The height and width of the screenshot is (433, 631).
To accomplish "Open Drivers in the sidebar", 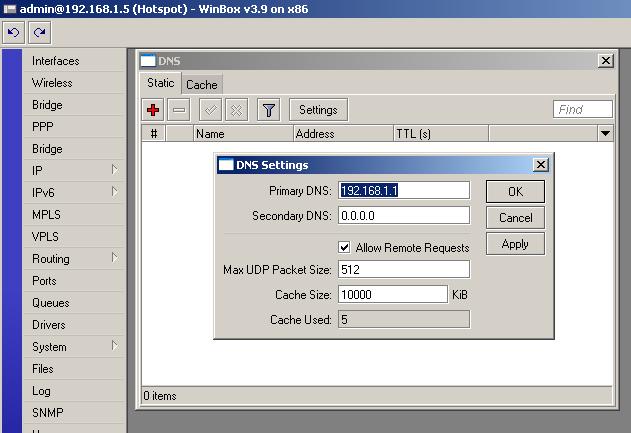I will point(74,325).
